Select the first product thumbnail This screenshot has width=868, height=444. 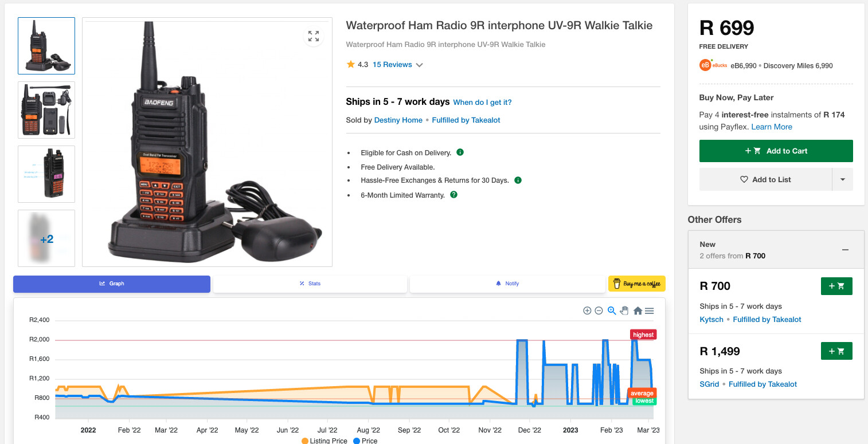coord(46,46)
